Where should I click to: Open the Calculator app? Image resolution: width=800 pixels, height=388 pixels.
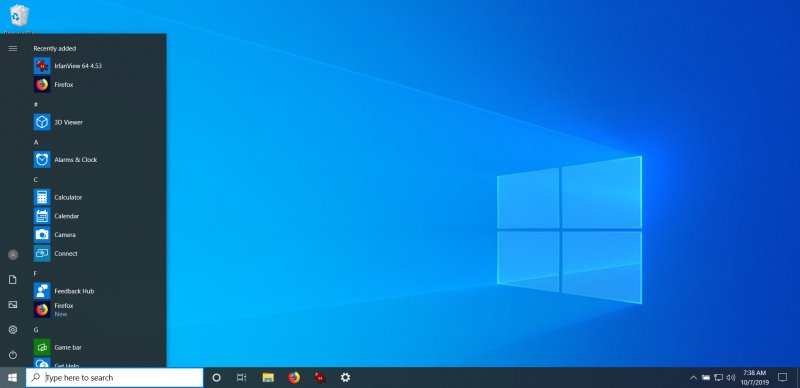click(x=99, y=197)
